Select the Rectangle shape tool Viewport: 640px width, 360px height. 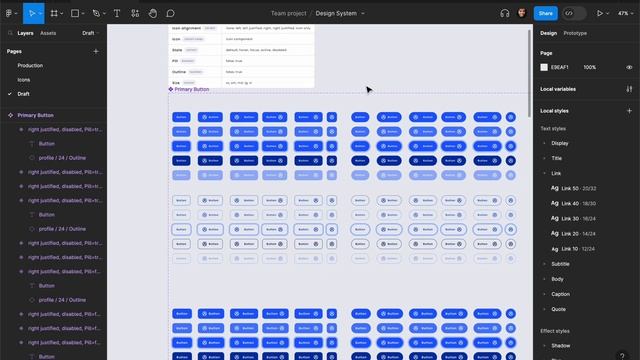(75, 13)
